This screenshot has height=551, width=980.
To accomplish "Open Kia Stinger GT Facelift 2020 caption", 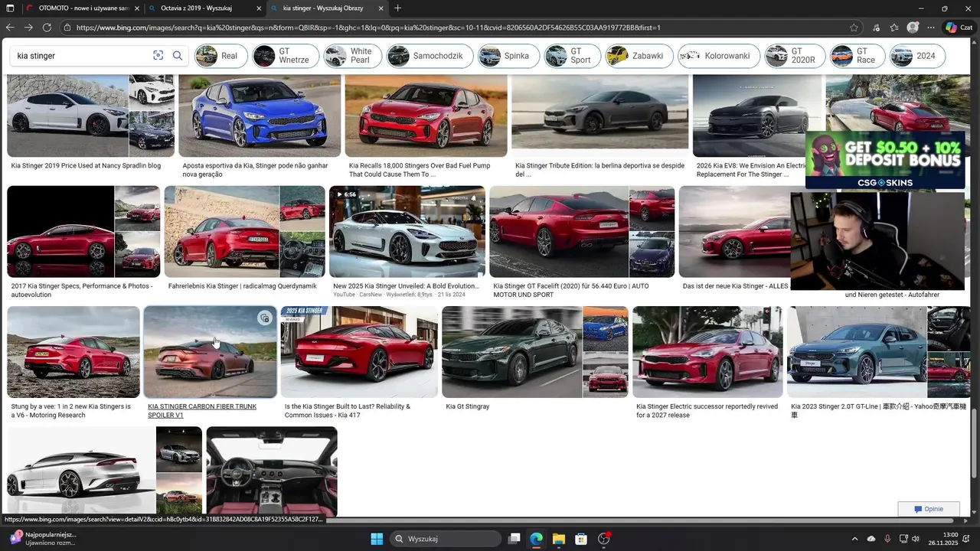I will coord(571,290).
